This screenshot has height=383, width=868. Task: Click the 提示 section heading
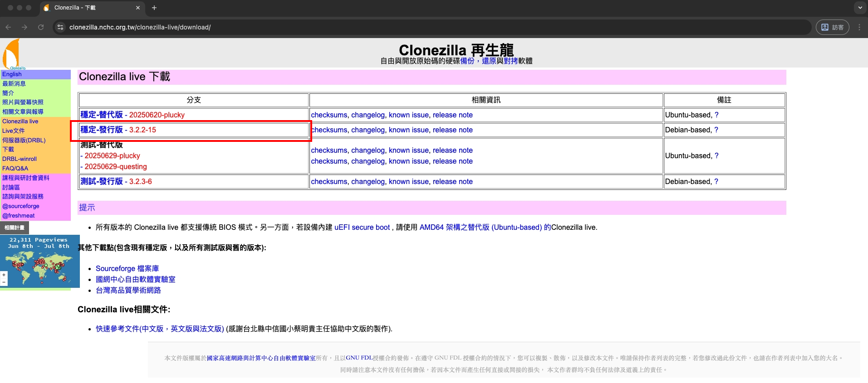tap(87, 208)
